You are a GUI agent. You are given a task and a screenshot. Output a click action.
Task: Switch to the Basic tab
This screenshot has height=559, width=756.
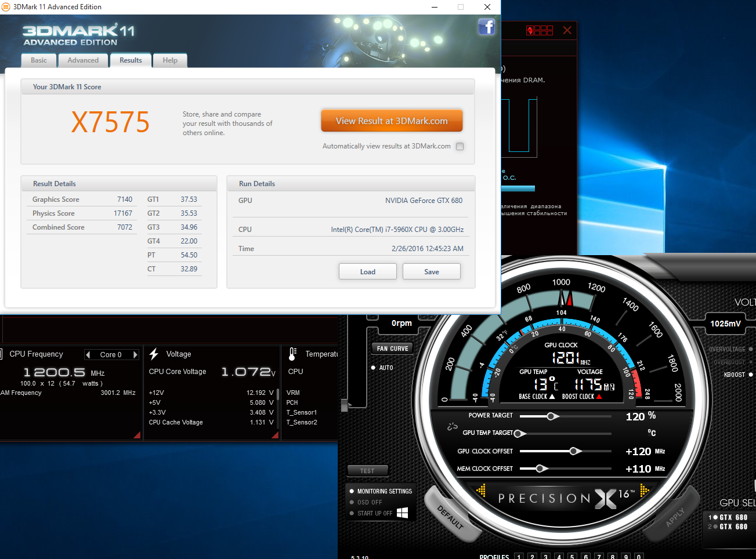coord(39,60)
